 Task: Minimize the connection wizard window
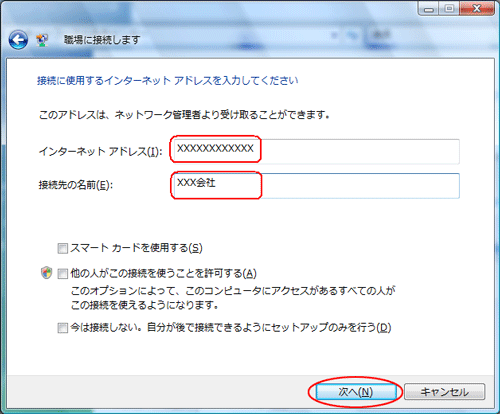pos(429,9)
